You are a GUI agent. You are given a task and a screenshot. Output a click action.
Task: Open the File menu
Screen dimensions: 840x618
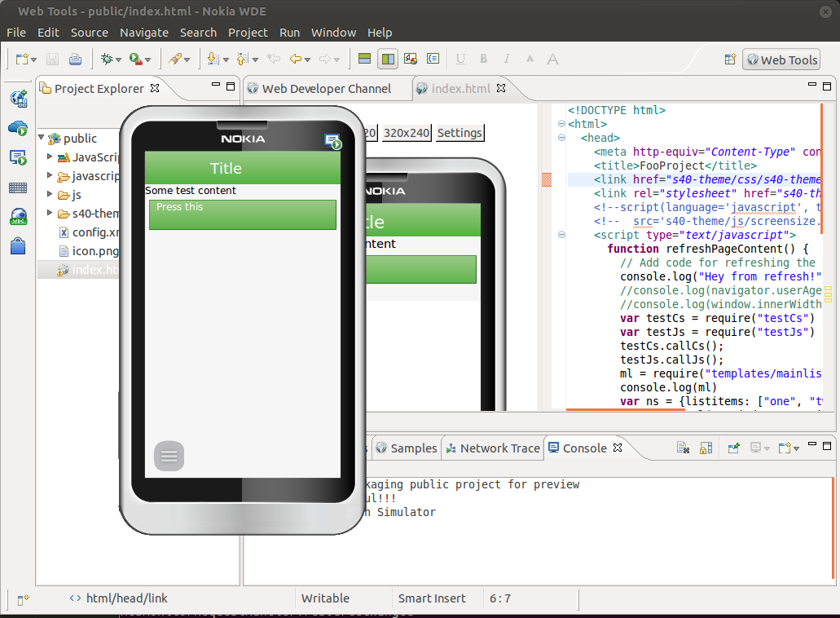pyautogui.click(x=16, y=33)
